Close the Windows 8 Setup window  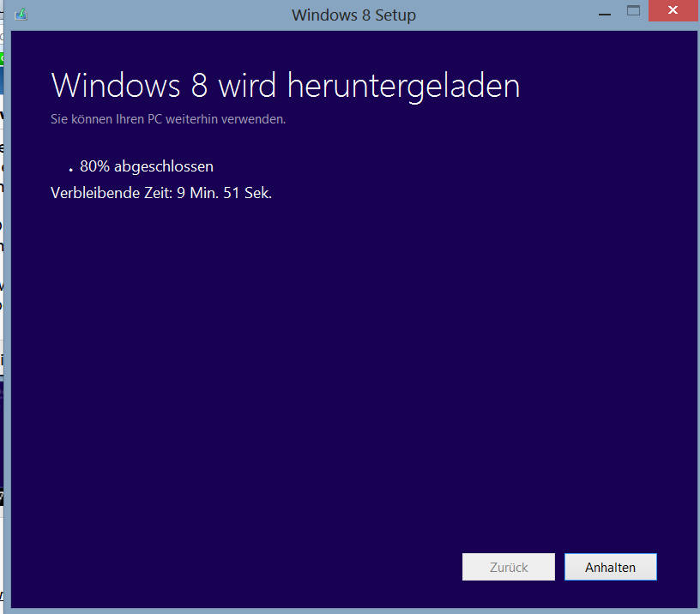pos(673,10)
